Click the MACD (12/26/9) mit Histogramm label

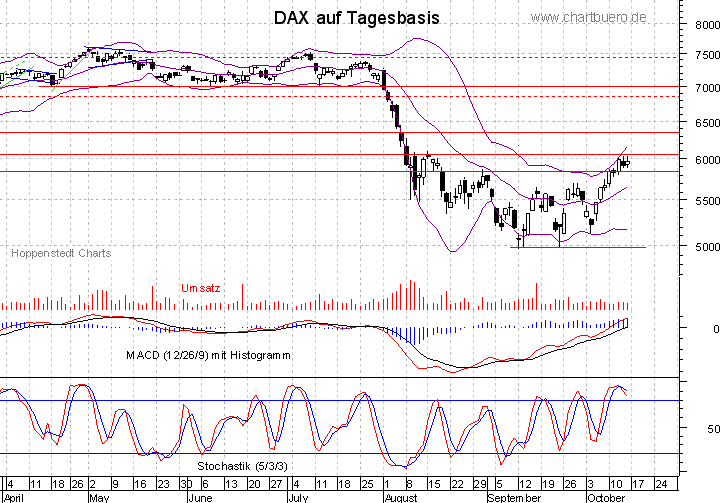tap(208, 355)
